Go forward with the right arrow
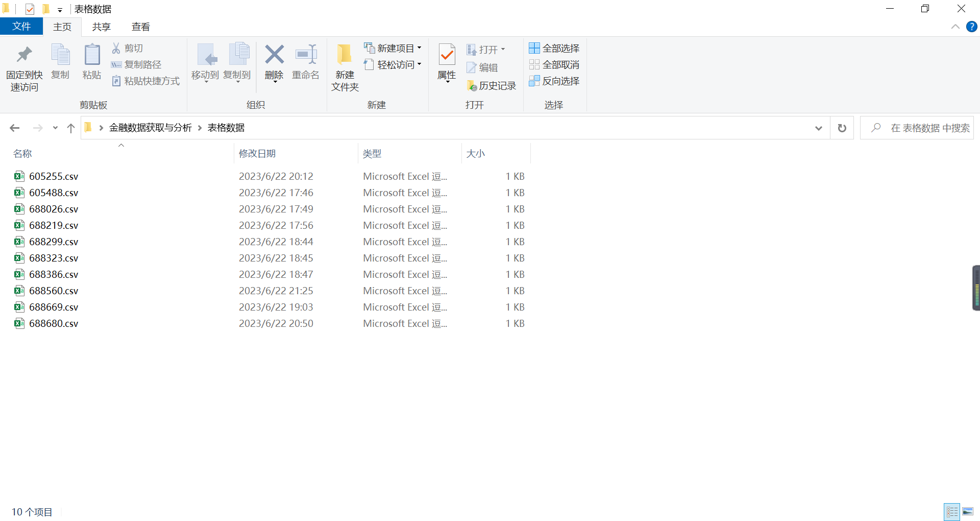The width and height of the screenshot is (980, 521). click(38, 128)
